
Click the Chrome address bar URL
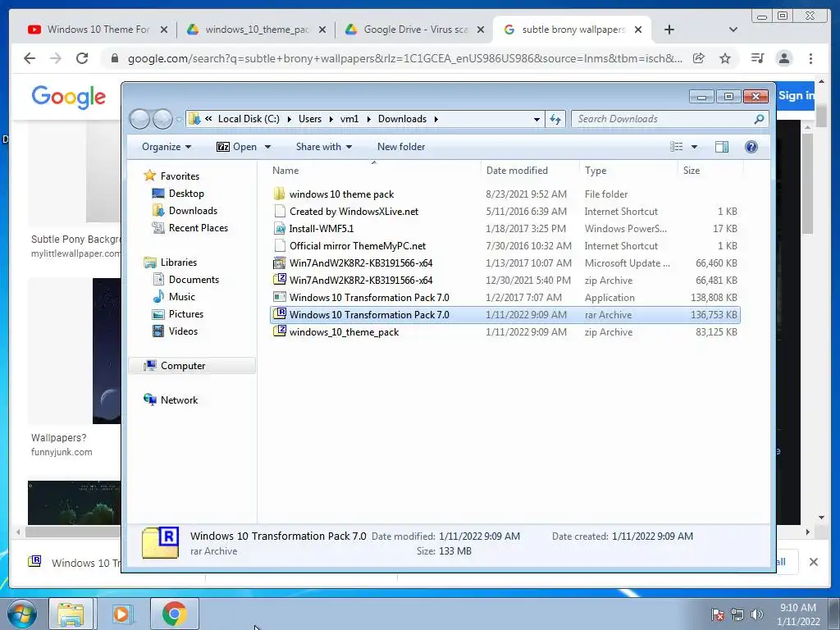tap(405, 58)
